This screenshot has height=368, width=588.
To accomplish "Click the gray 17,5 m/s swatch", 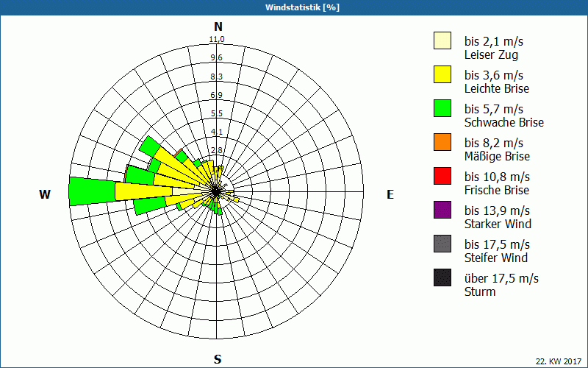I will (x=442, y=244).
